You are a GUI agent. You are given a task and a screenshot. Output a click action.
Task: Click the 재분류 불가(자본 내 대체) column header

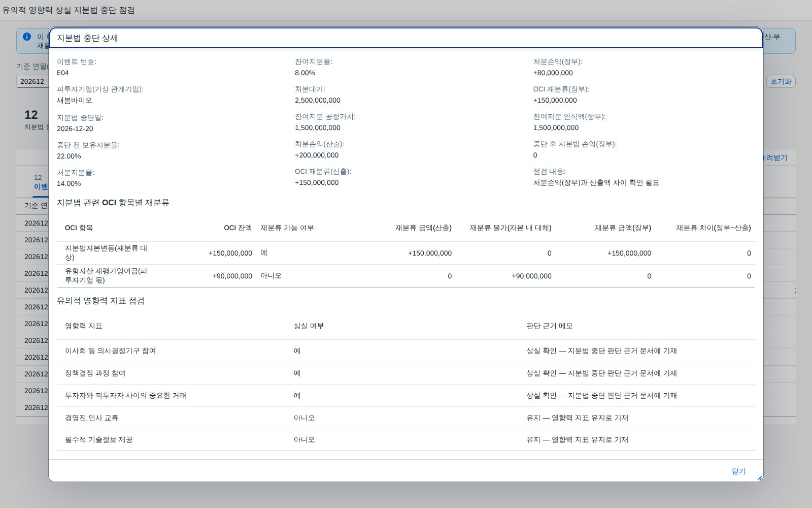click(511, 228)
